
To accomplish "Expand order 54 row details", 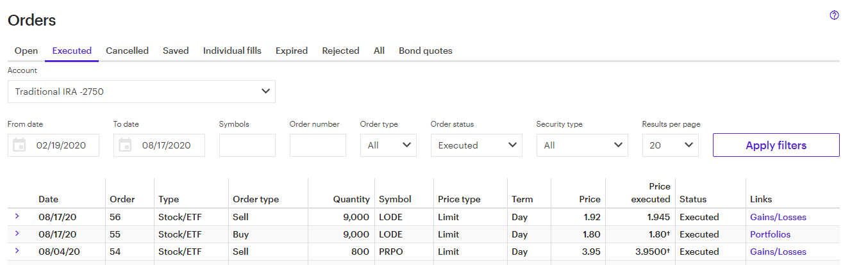I will 17,251.
